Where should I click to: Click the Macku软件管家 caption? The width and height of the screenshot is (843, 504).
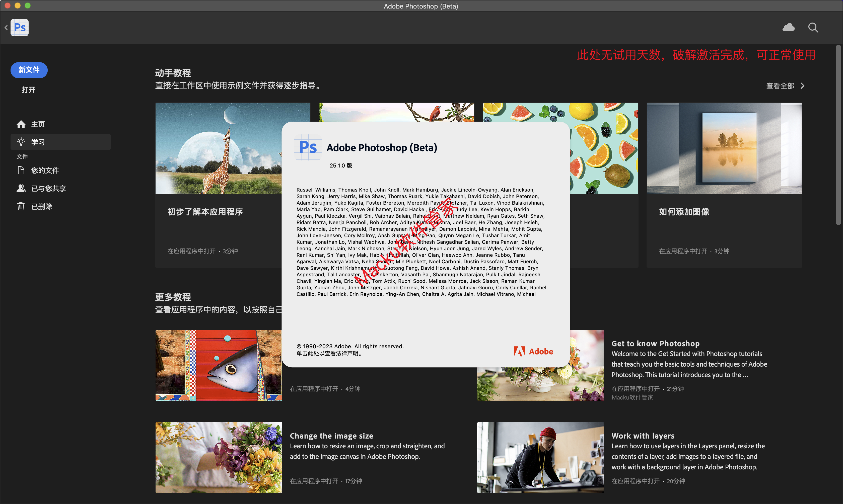(x=632, y=397)
